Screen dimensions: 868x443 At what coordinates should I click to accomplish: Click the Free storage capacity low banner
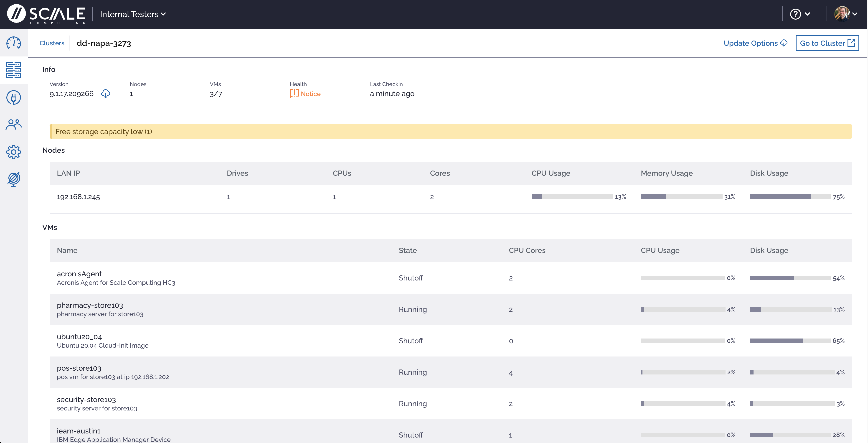(450, 132)
